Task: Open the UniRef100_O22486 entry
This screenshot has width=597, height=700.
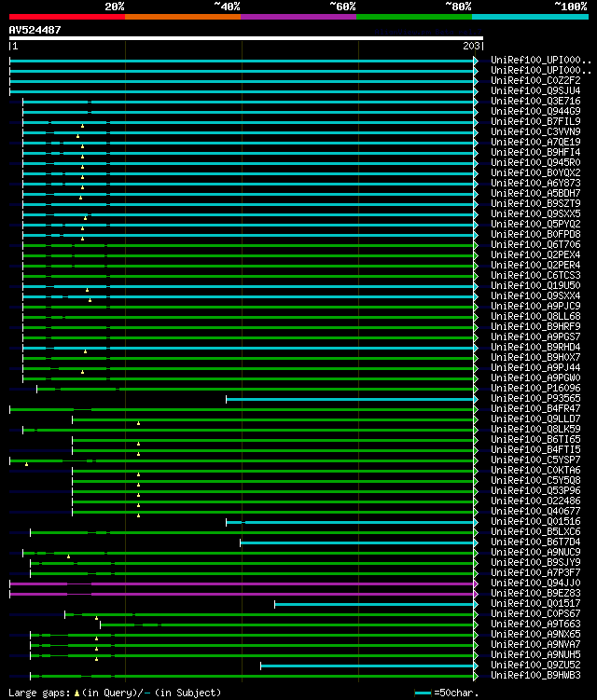Action: point(535,501)
